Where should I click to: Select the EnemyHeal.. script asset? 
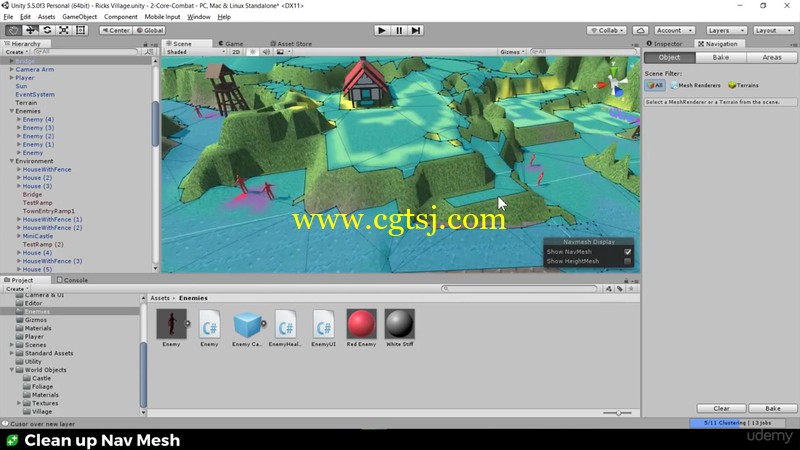[x=285, y=323]
